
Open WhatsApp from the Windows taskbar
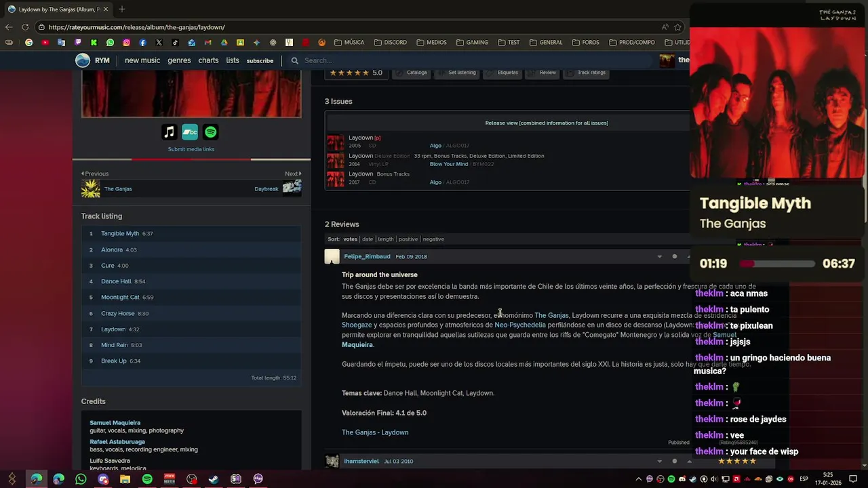point(81,479)
